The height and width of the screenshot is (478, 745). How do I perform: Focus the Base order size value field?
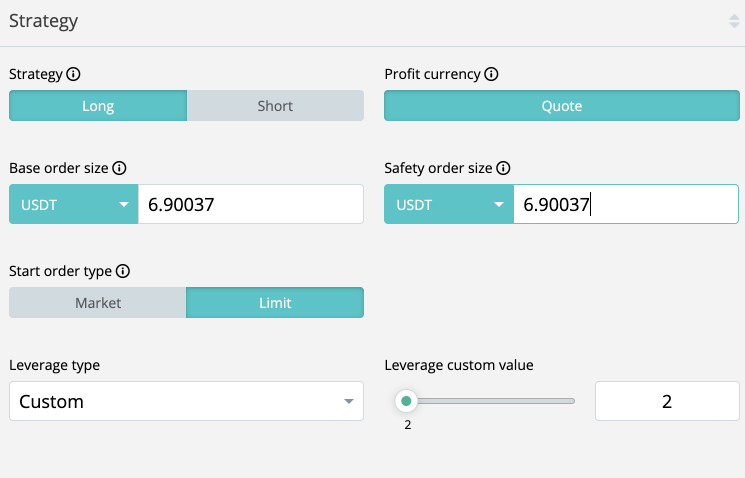pos(251,204)
